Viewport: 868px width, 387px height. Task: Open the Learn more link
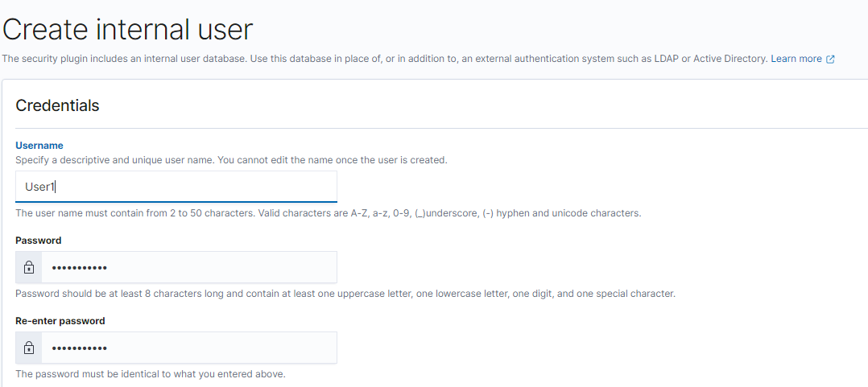[x=796, y=59]
